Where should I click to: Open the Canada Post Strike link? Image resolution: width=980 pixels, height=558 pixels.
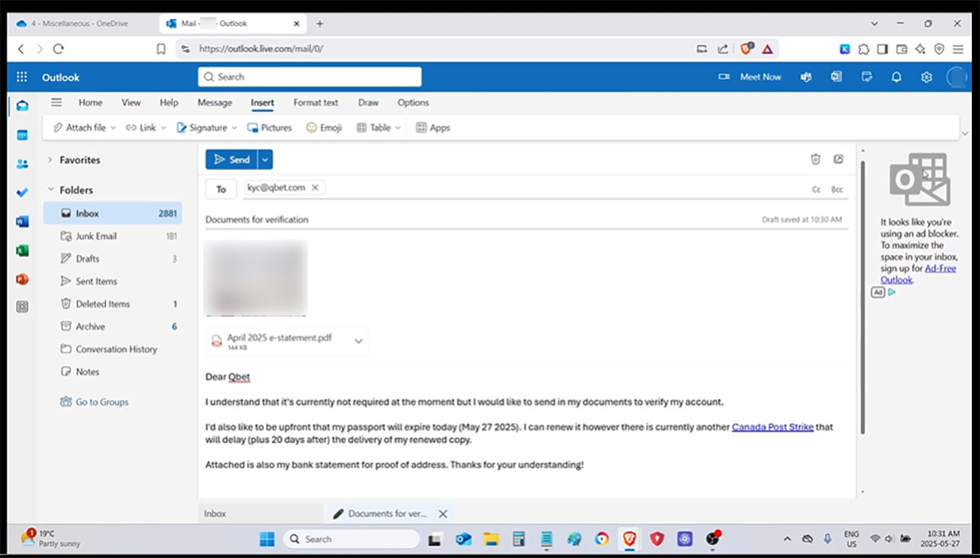pyautogui.click(x=773, y=427)
